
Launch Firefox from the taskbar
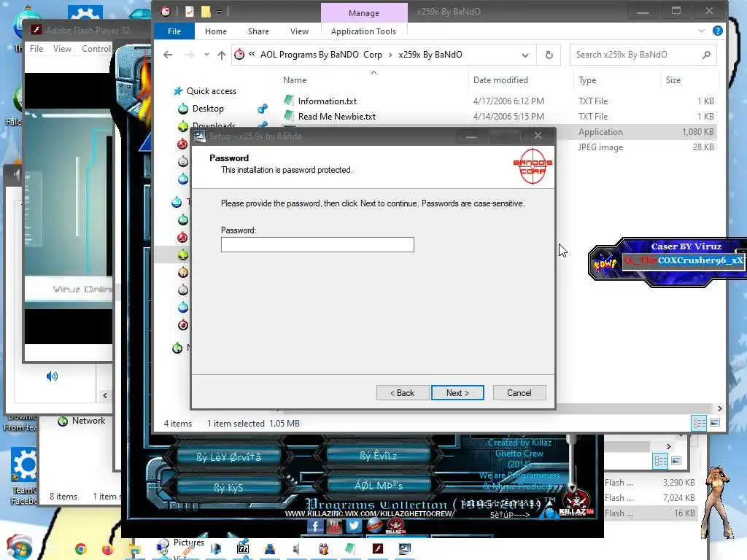point(108,550)
